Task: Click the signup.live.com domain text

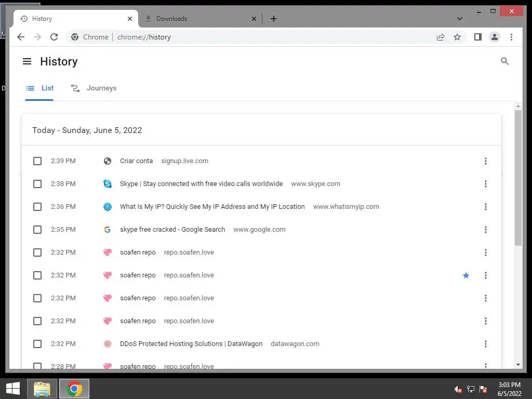Action: [x=184, y=161]
